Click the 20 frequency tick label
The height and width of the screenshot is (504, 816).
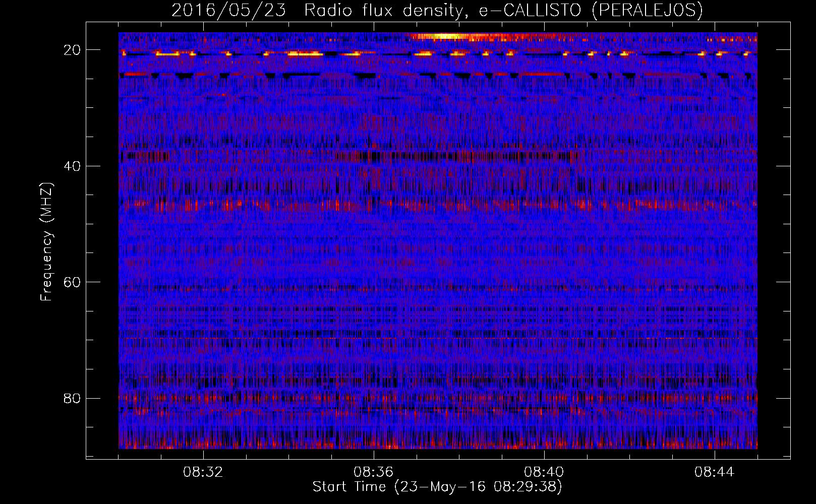click(72, 50)
